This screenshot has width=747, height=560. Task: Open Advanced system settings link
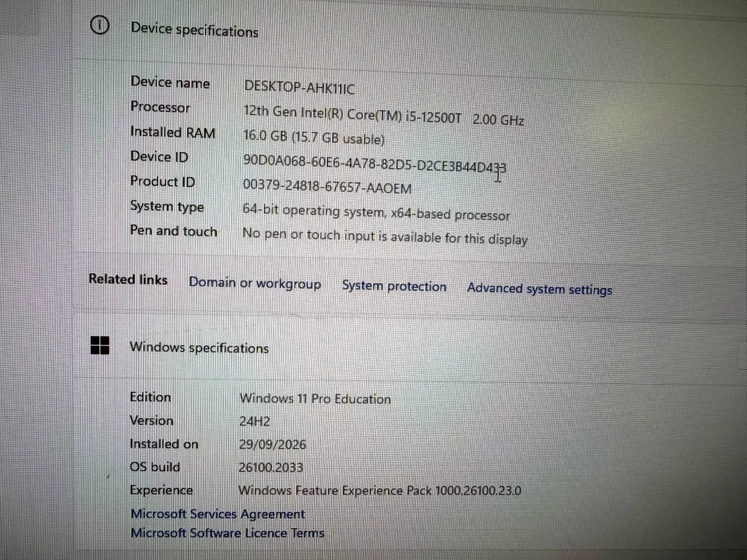pyautogui.click(x=539, y=289)
